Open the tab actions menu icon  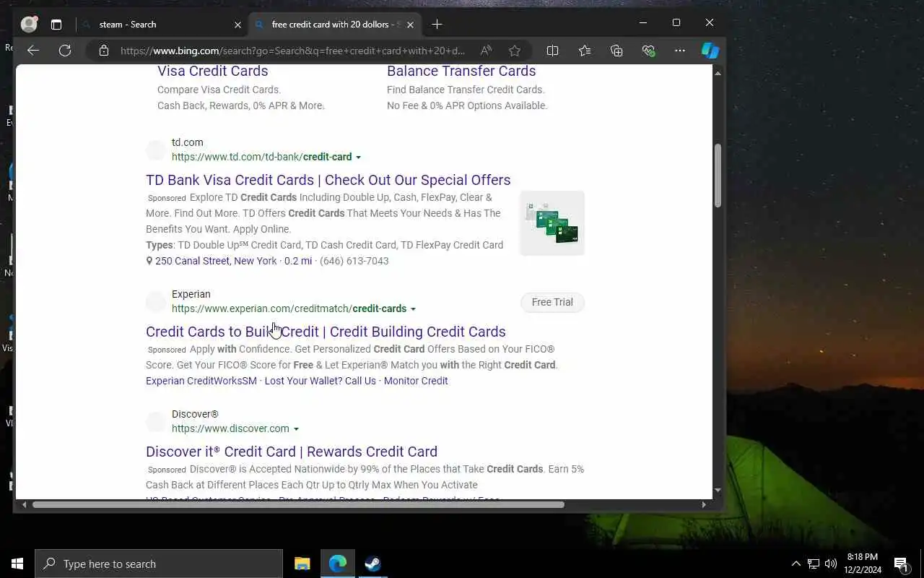point(56,25)
